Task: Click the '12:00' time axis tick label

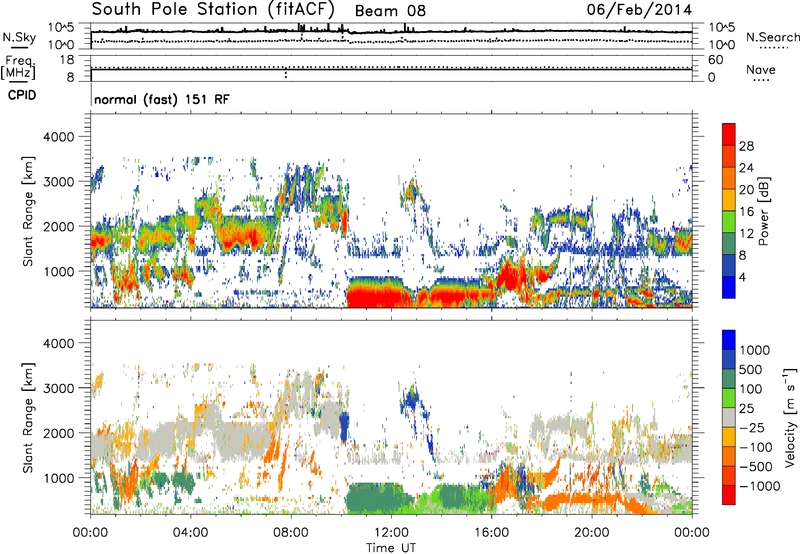Action: click(391, 533)
